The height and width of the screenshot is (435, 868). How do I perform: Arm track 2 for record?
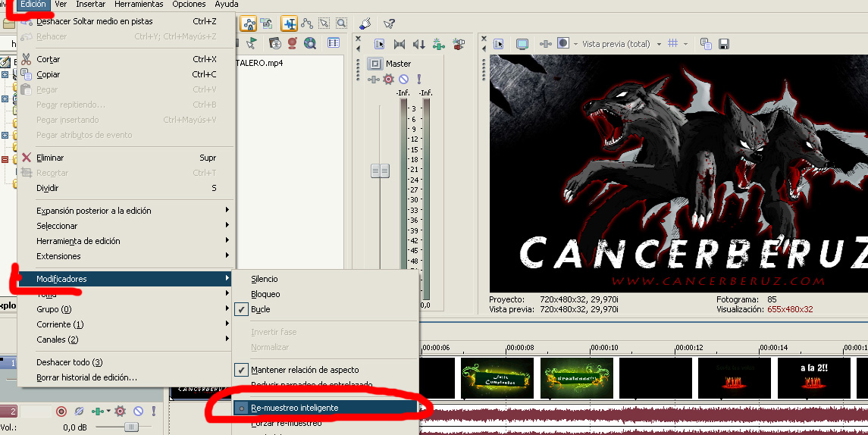point(61,412)
